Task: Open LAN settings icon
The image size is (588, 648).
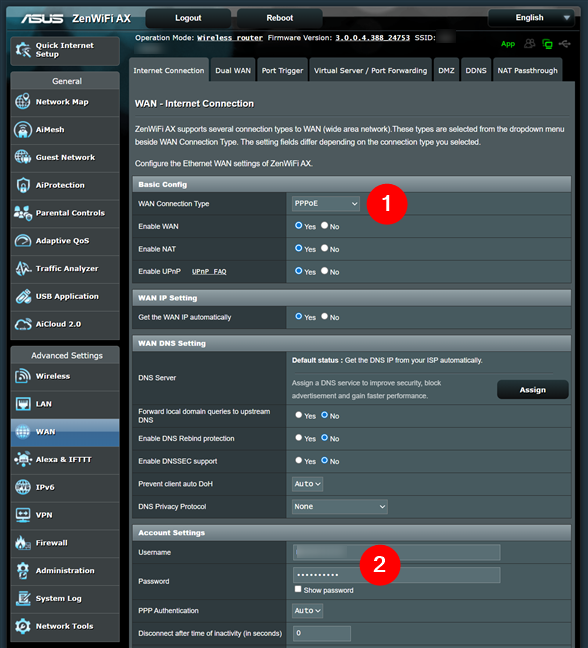Action: pyautogui.click(x=23, y=404)
